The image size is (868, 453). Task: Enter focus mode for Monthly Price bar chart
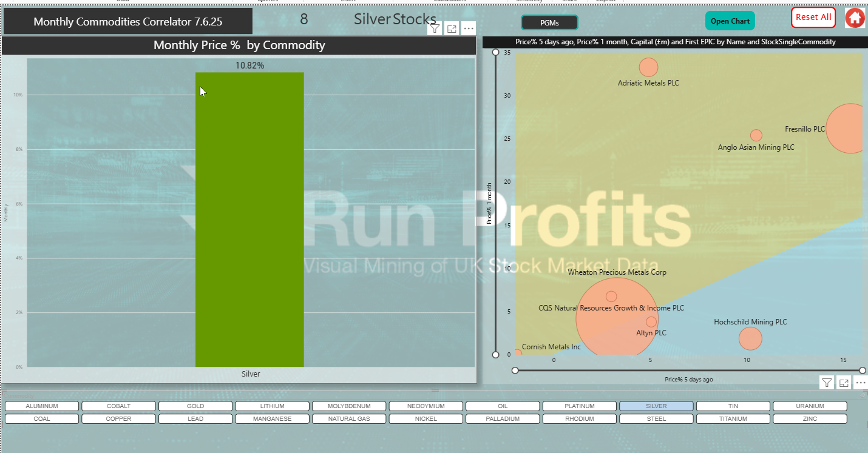tap(451, 29)
